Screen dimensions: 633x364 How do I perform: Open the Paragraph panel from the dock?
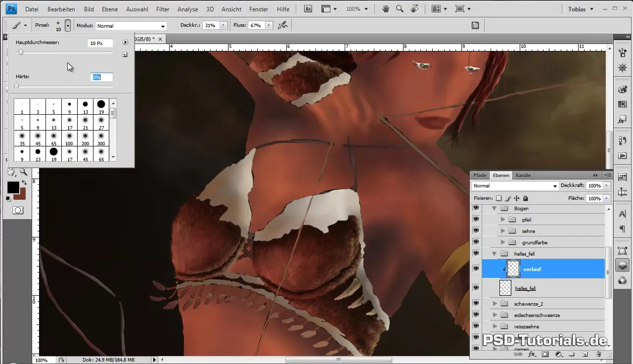pyautogui.click(x=623, y=229)
